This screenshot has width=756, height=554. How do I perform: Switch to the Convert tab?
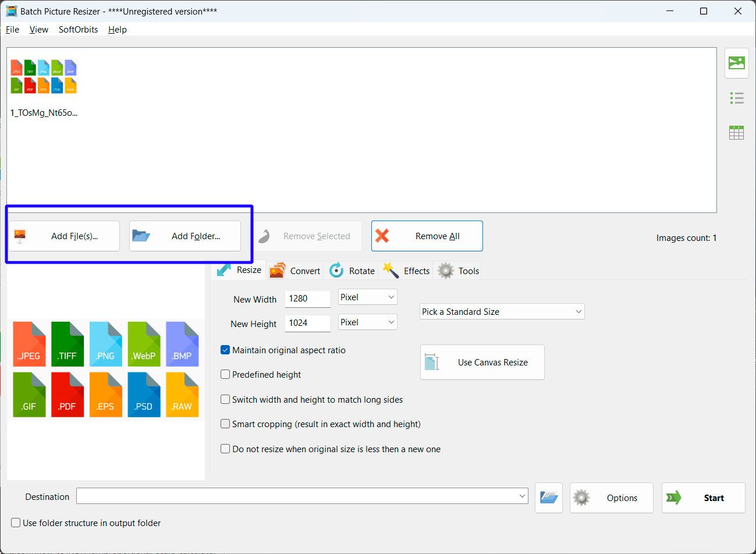295,271
